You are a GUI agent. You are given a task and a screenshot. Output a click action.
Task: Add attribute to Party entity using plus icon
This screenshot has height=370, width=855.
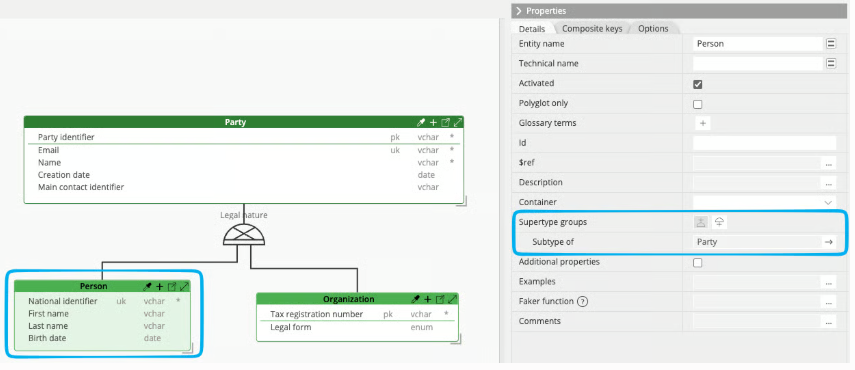tap(433, 122)
